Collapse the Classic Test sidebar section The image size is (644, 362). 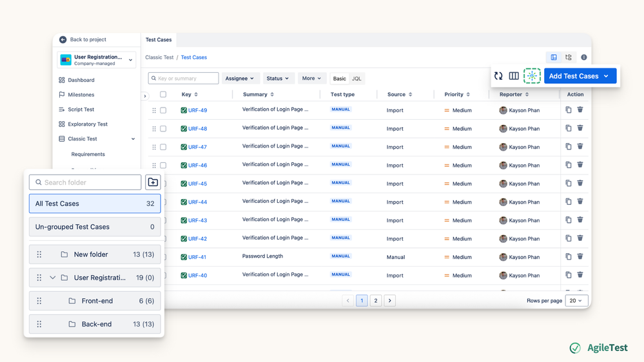pos(133,138)
